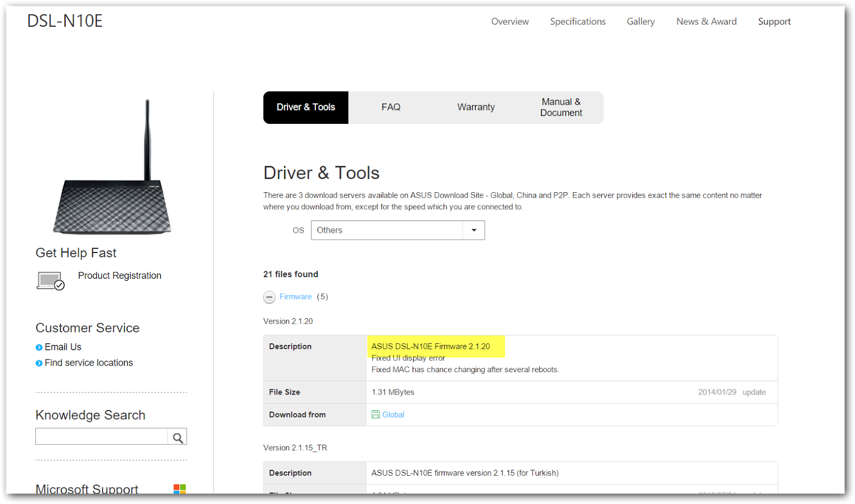Go to Gallery in top navigation
The height and width of the screenshot is (504, 855).
pyautogui.click(x=641, y=21)
